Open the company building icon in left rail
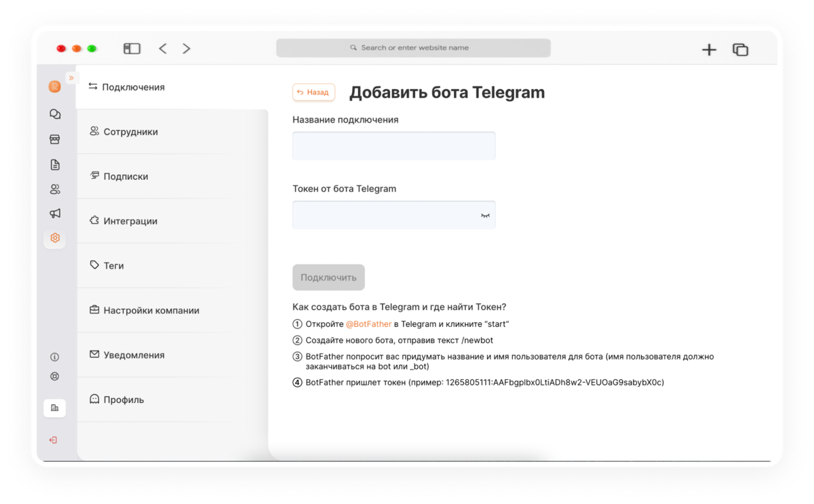The width and height of the screenshot is (814, 504). point(55,408)
